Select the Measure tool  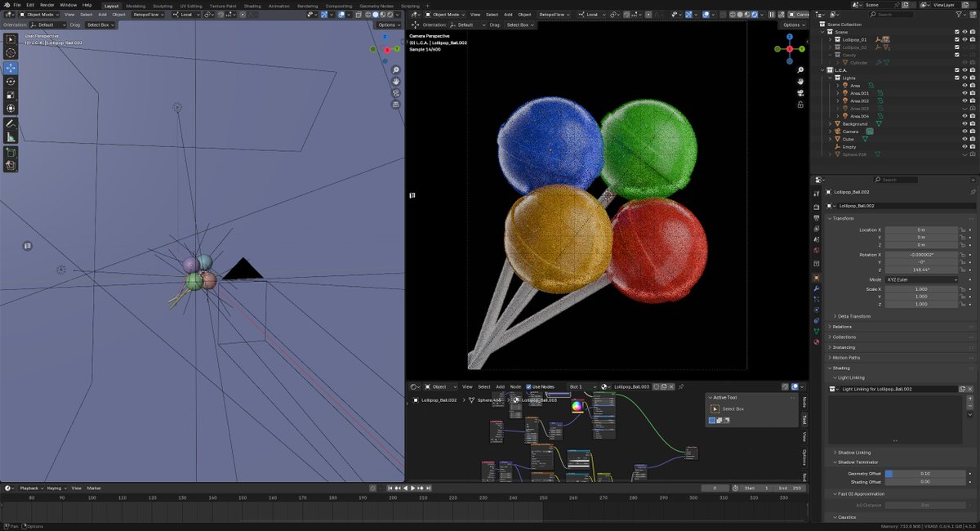[x=11, y=137]
